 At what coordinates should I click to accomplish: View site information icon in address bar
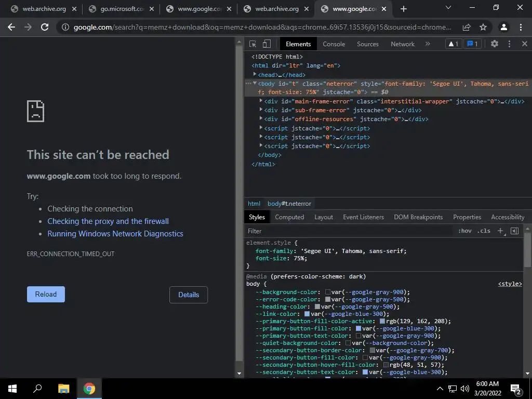pos(65,27)
